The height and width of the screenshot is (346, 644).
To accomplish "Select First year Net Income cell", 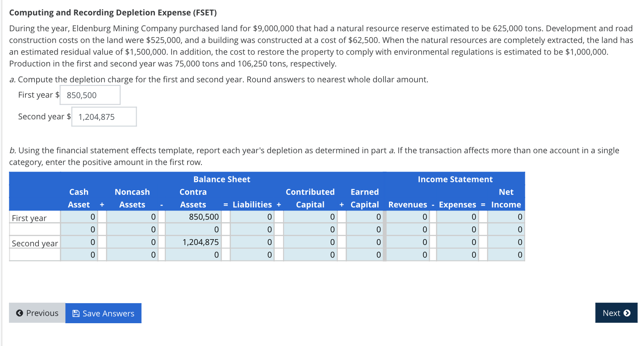I will point(506,217).
